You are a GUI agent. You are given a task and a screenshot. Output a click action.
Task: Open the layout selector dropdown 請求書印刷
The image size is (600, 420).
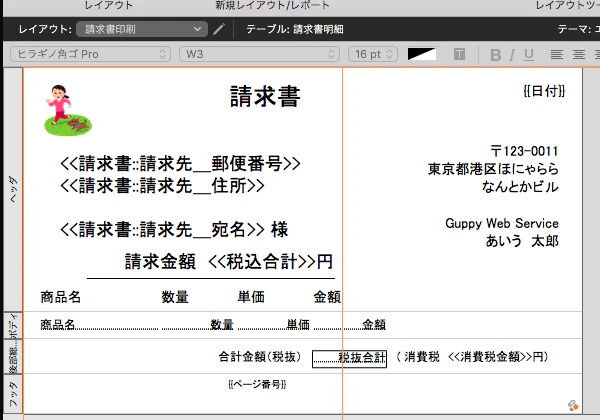142,29
